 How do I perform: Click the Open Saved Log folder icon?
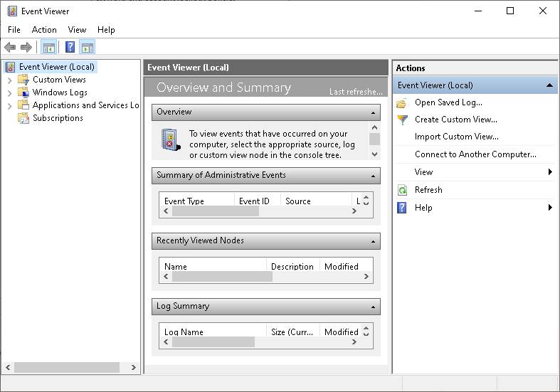pos(402,103)
